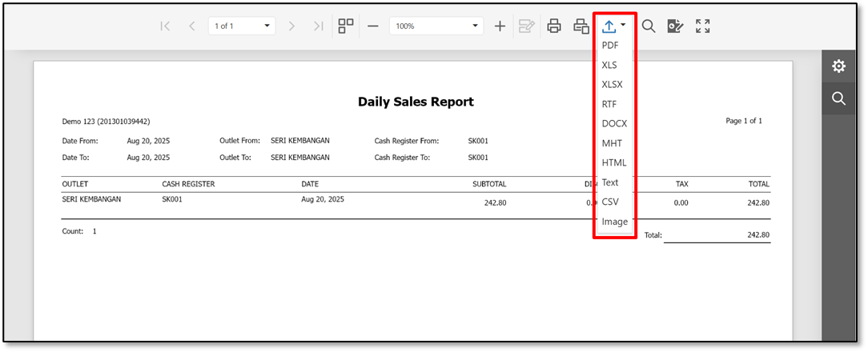Click the TOTAL column header
The width and height of the screenshot is (868, 352).
coord(759,184)
